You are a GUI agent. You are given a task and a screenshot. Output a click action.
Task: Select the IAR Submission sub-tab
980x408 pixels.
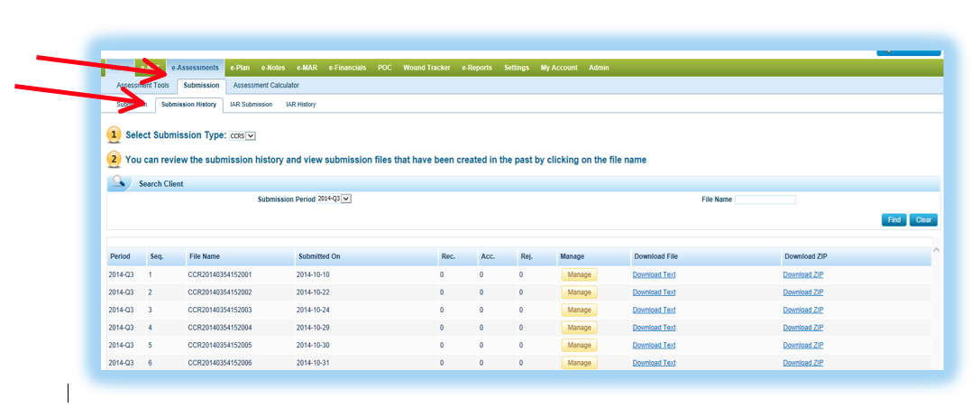pos(251,105)
